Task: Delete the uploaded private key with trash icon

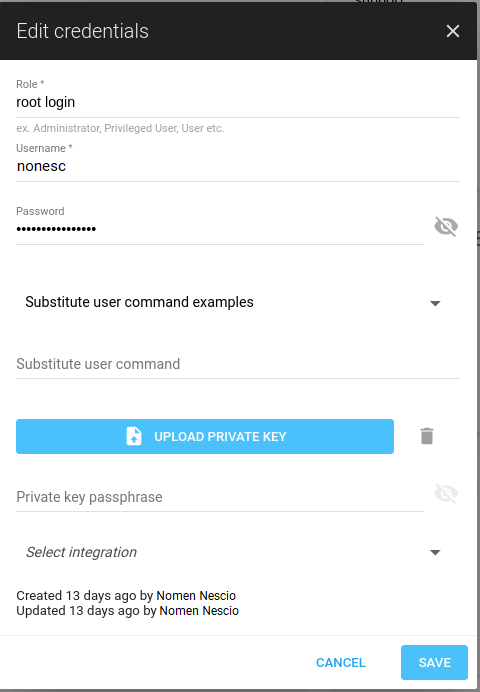Action: [427, 436]
